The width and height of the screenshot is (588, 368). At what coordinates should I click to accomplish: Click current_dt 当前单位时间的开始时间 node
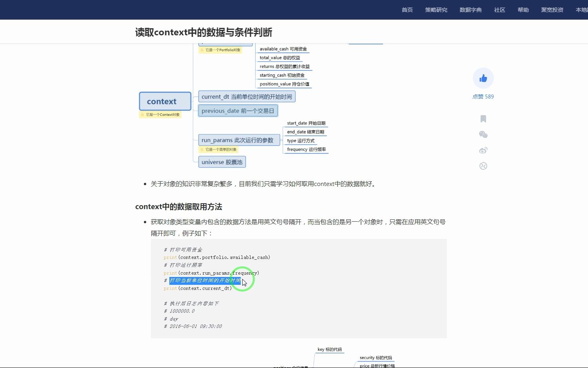(x=247, y=97)
